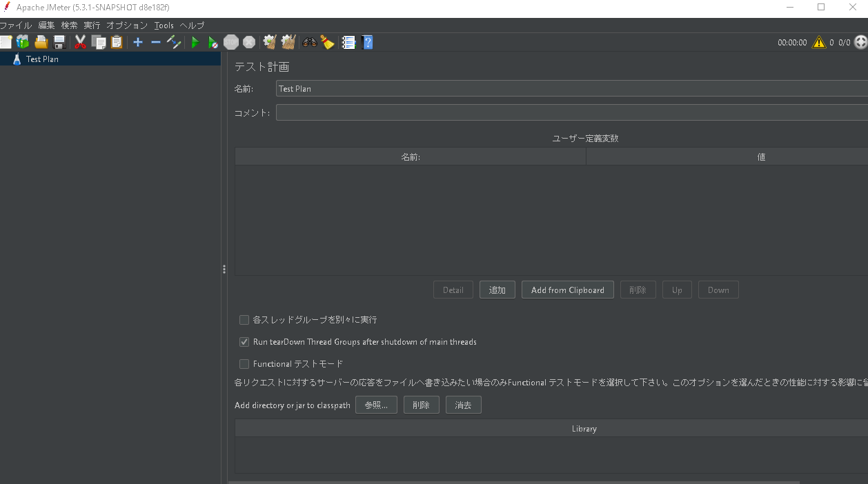Click the Open file folder icon
868x484 pixels.
point(41,42)
